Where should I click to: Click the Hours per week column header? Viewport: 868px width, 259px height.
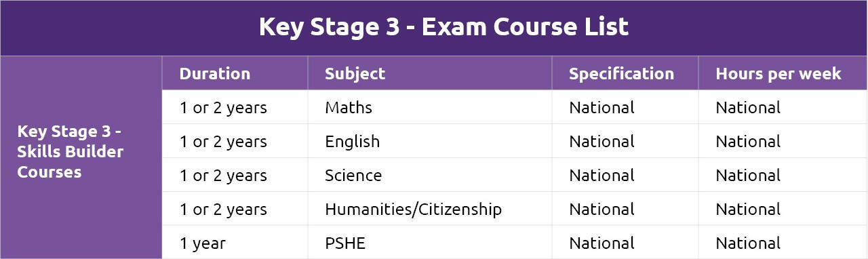(783, 73)
